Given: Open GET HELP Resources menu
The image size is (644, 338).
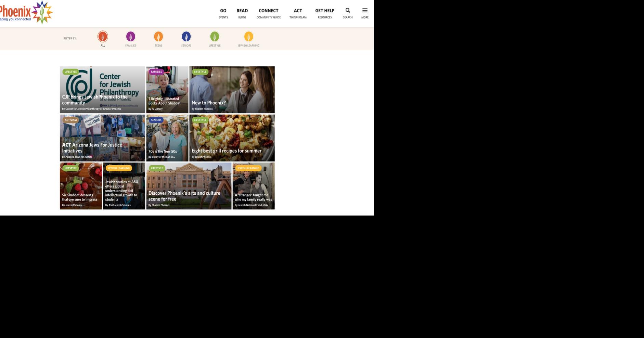Looking at the screenshot, I should [x=325, y=13].
